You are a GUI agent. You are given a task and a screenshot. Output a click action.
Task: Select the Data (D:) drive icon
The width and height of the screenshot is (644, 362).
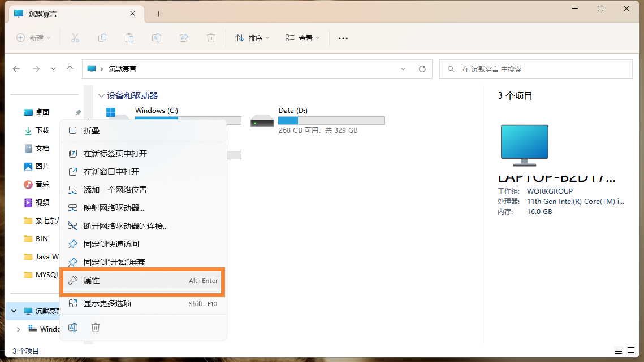point(262,121)
